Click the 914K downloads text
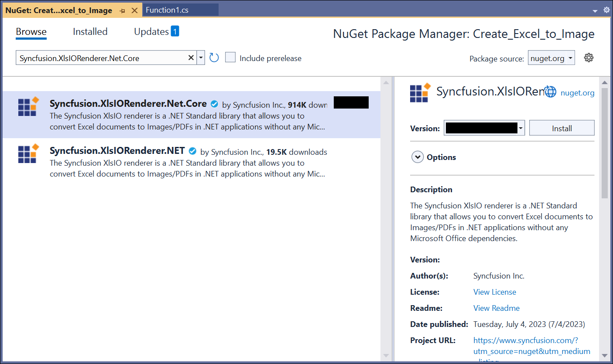 308,105
